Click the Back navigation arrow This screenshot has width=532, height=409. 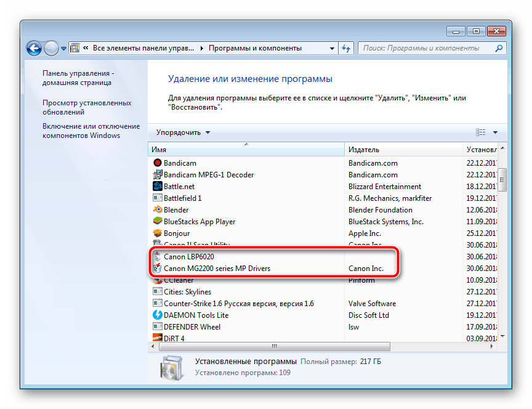pos(34,48)
